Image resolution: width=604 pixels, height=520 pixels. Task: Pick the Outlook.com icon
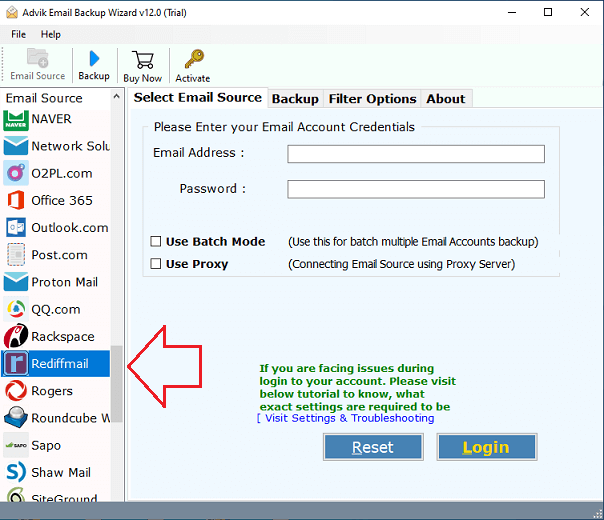[16, 228]
